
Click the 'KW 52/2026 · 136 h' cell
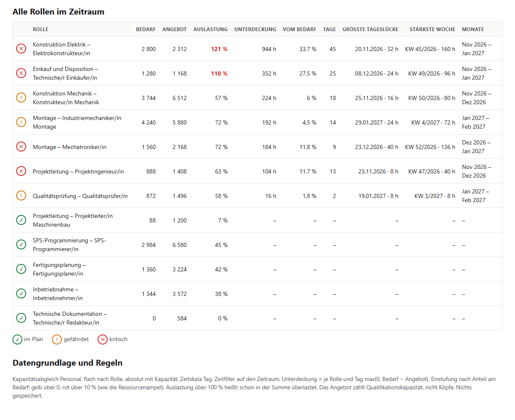tap(430, 147)
